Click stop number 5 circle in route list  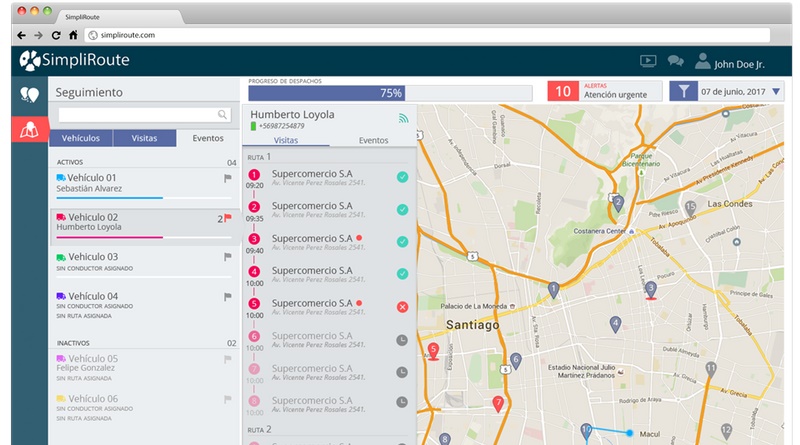coord(254,304)
